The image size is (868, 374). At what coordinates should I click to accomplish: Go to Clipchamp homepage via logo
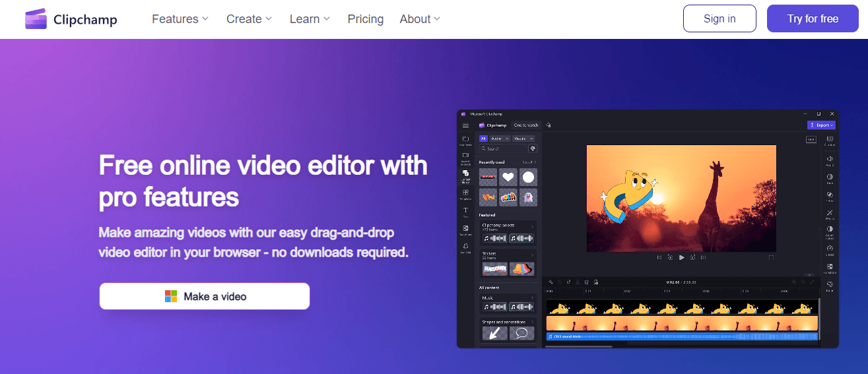(71, 19)
